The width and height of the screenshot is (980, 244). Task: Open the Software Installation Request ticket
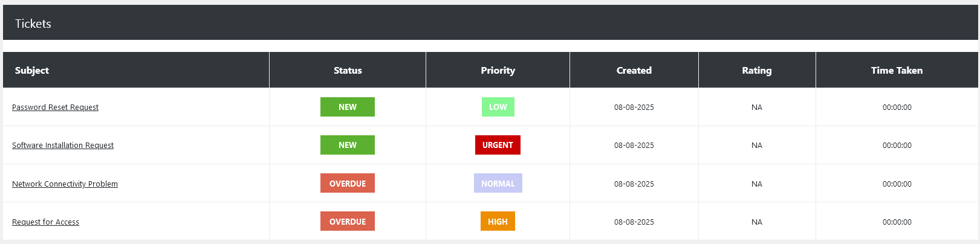tap(63, 146)
